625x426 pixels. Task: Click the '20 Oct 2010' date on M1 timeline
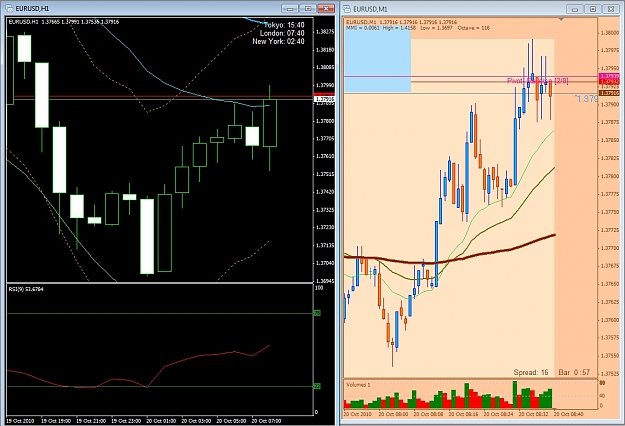357,414
